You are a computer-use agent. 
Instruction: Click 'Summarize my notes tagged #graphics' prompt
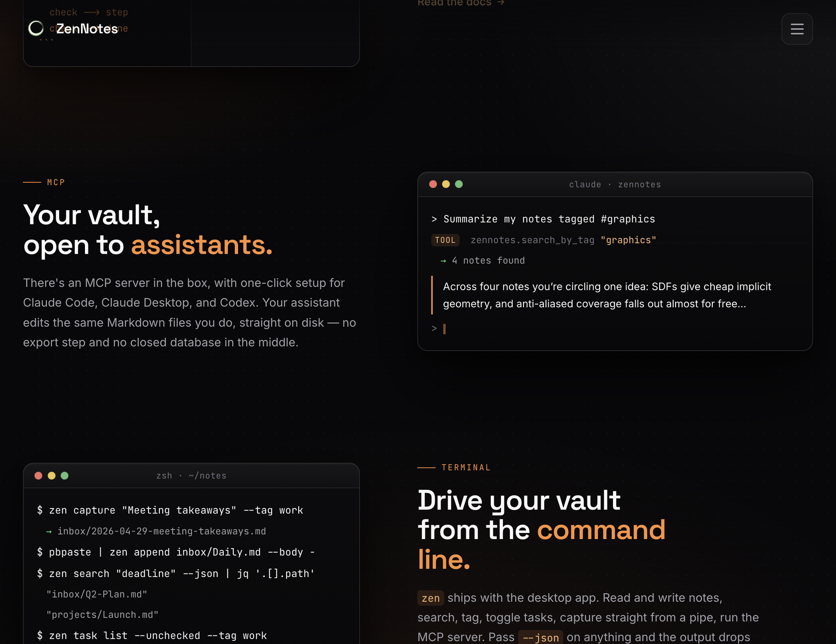coord(543,219)
